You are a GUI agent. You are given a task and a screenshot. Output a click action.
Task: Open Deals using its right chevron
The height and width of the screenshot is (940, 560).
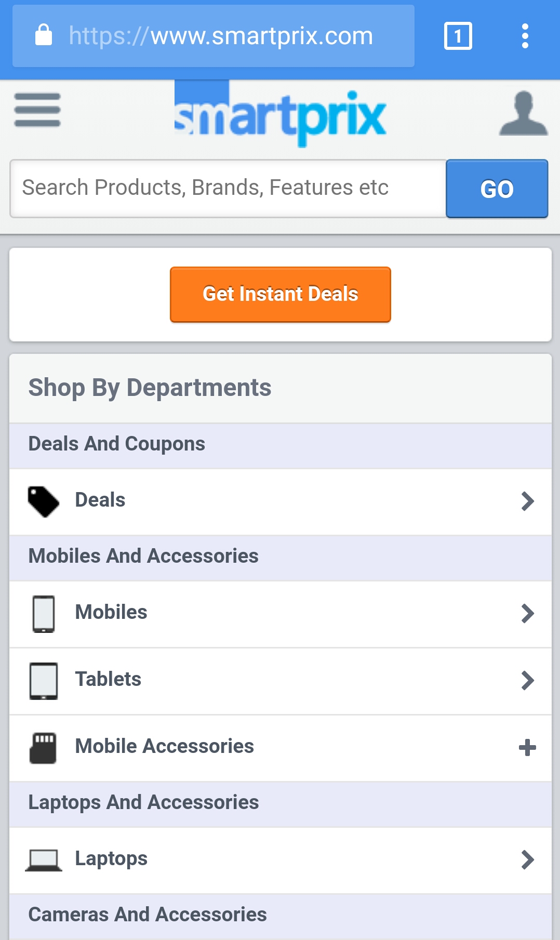[528, 501]
